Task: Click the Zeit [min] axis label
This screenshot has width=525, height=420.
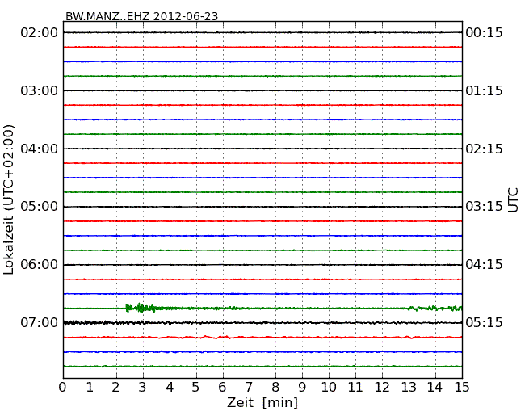Action: tap(262, 402)
